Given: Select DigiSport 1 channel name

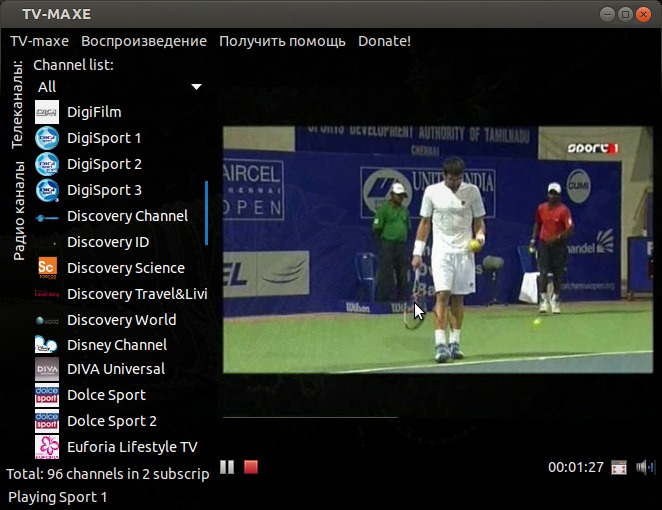Looking at the screenshot, I should [104, 138].
